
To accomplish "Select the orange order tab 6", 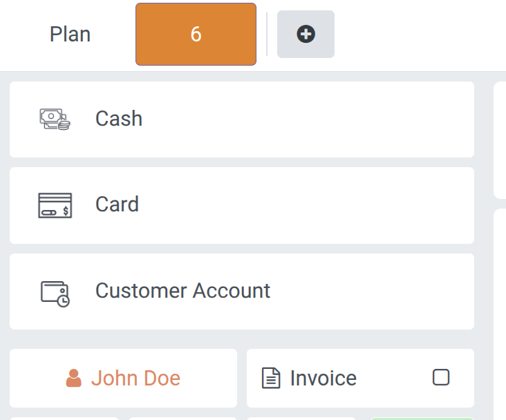I will click(196, 35).
